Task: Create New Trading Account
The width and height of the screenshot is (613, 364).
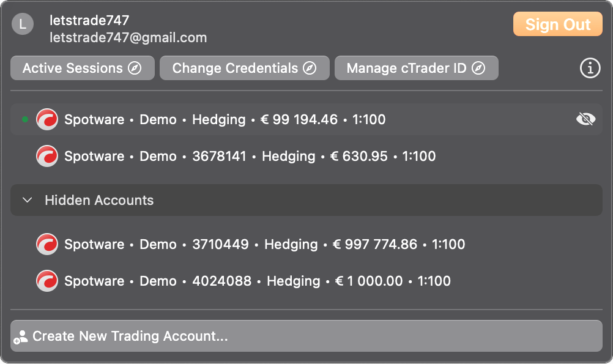Action: point(306,336)
